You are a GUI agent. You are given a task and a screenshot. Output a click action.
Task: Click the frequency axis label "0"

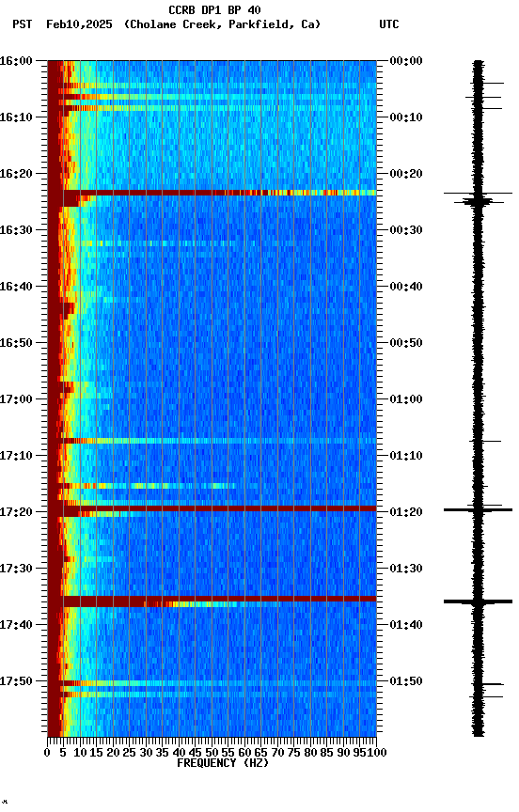pos(47,753)
